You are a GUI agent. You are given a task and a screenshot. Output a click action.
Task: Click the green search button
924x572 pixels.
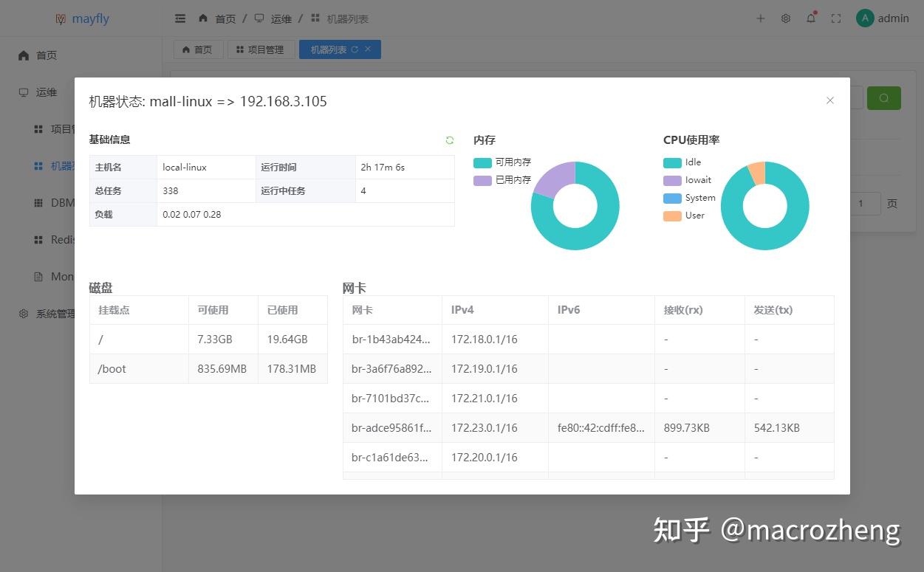(x=883, y=97)
